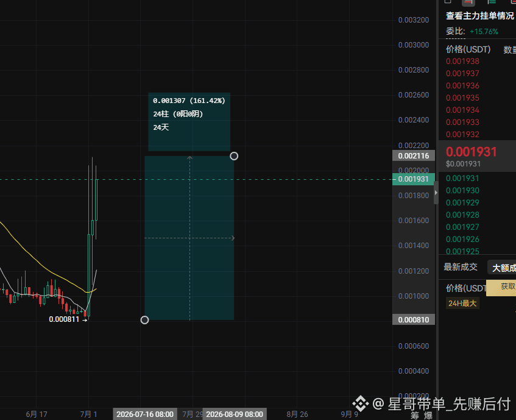This screenshot has width=516, height=420.
Task: Click the trades list 价格(USDT) header
Action: coord(465,288)
